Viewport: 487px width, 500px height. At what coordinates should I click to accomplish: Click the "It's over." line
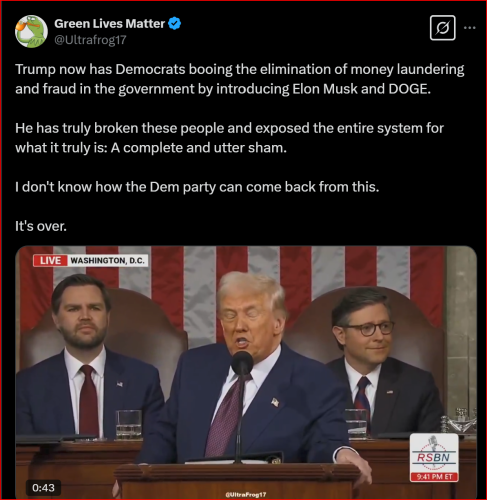(41, 226)
